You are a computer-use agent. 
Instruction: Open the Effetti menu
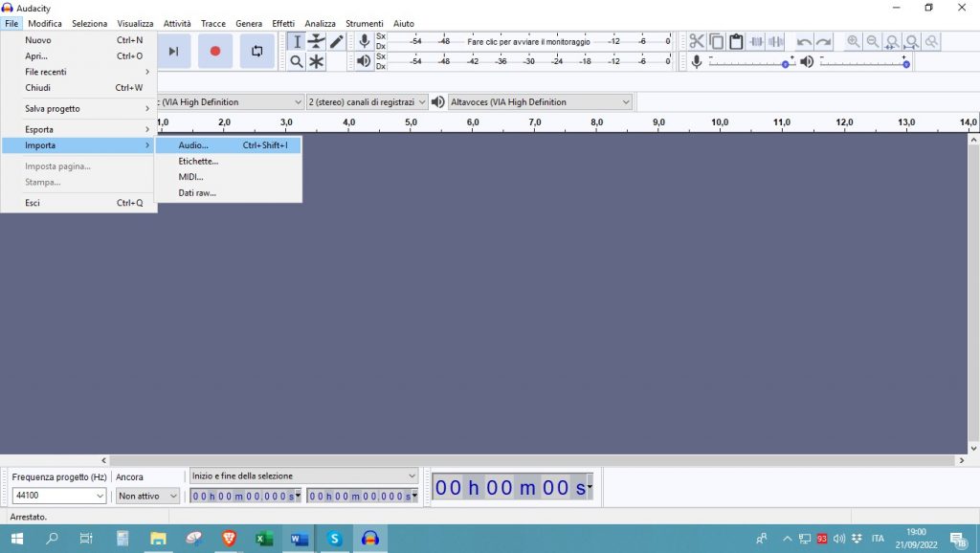[283, 23]
